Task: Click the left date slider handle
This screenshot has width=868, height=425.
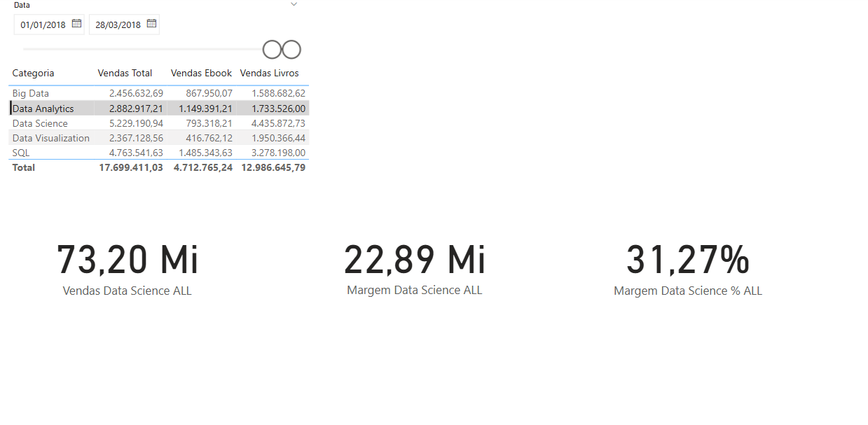Action: 272,50
